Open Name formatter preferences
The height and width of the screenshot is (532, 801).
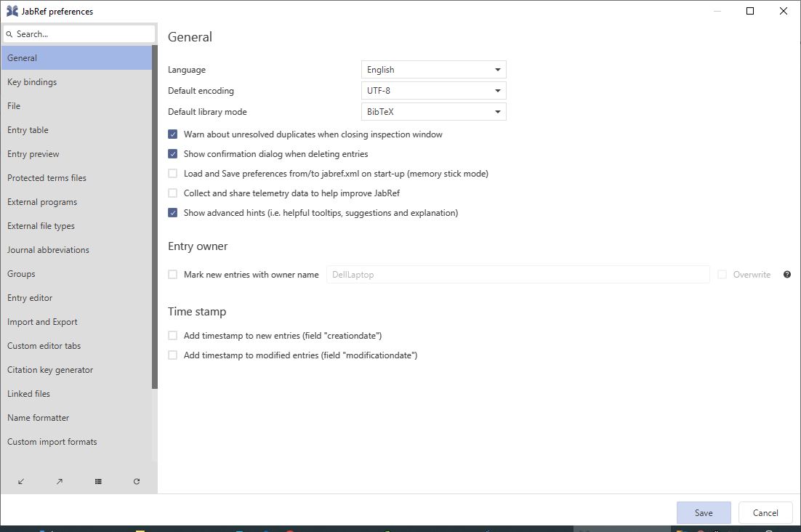76,418
